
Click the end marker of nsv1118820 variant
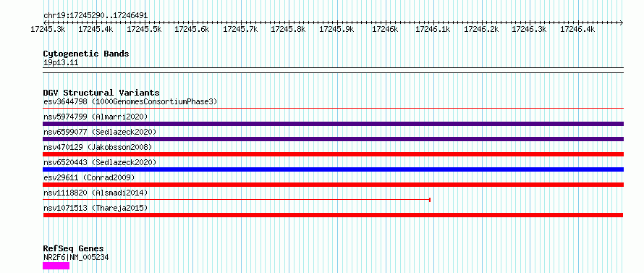coord(430,200)
